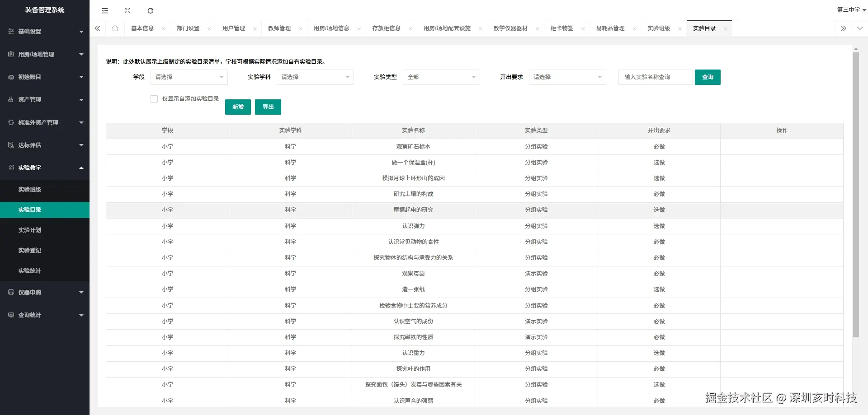Image resolution: width=868 pixels, height=415 pixels.
Task: Click the 查询统计 sidebar icon
Action: (x=11, y=315)
